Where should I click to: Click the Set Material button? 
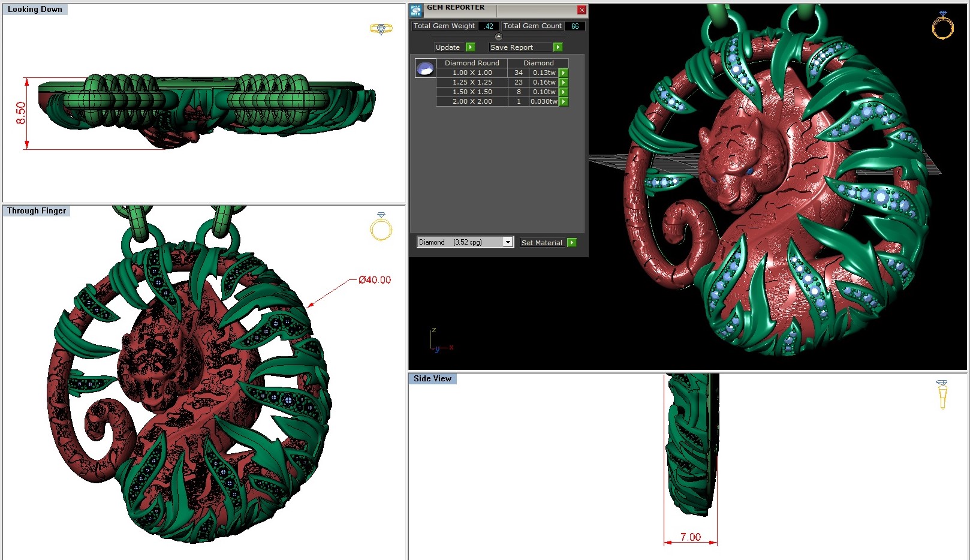pos(542,242)
